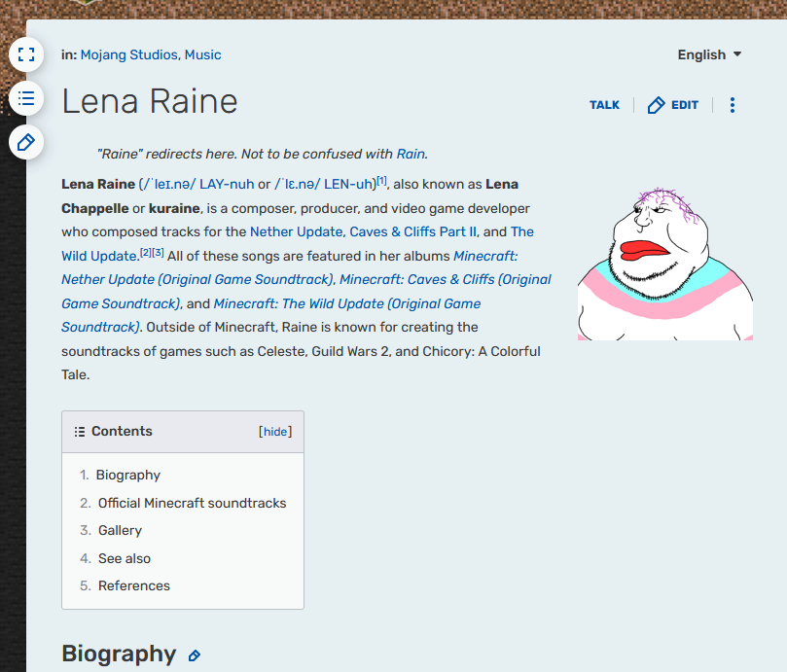This screenshot has width=787, height=672.
Task: Follow the Nether Update link
Action: (296, 231)
